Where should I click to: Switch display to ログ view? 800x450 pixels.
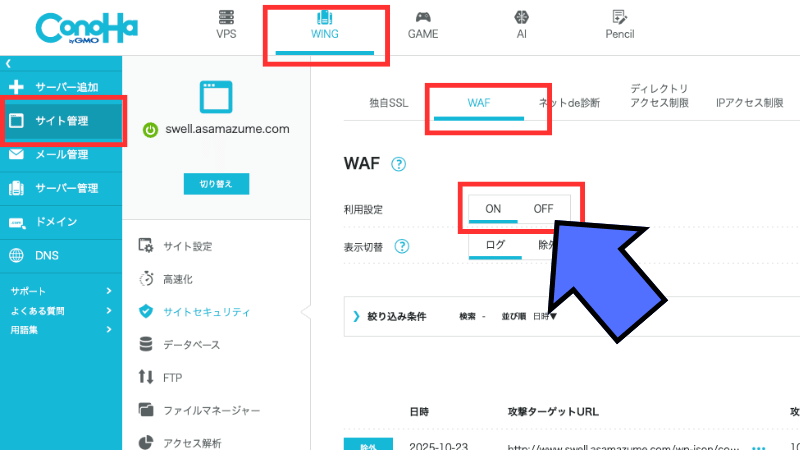coord(495,245)
